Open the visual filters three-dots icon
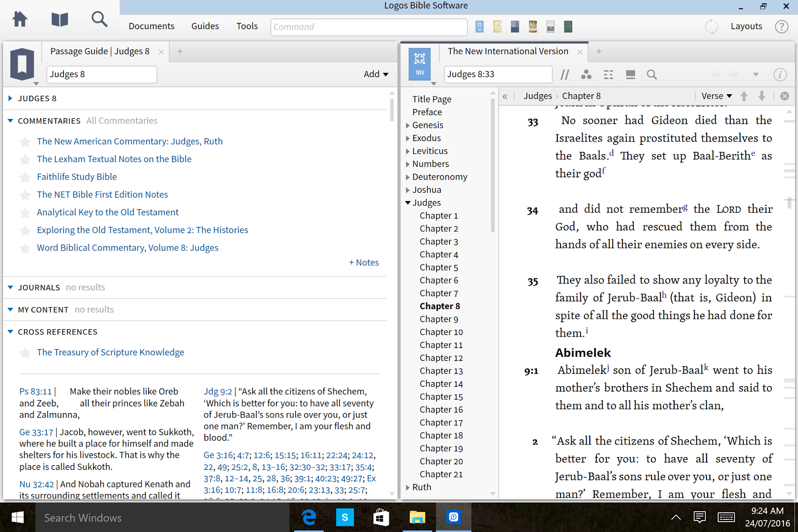 point(587,74)
